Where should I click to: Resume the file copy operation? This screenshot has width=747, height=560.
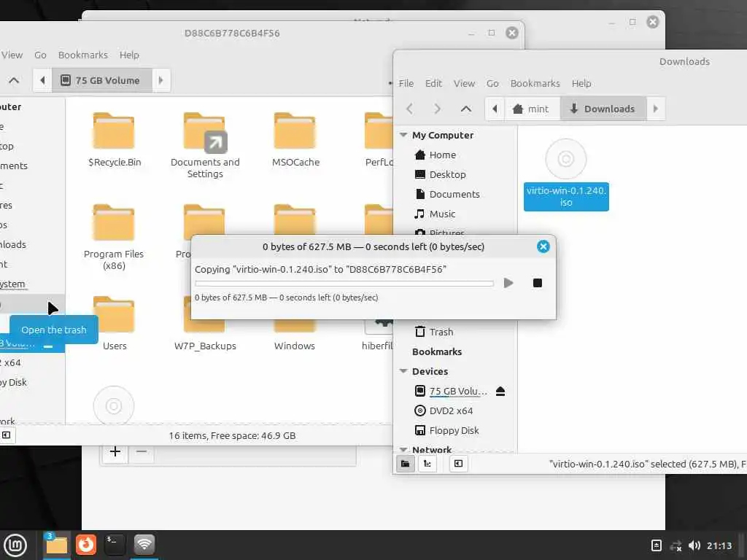click(508, 283)
